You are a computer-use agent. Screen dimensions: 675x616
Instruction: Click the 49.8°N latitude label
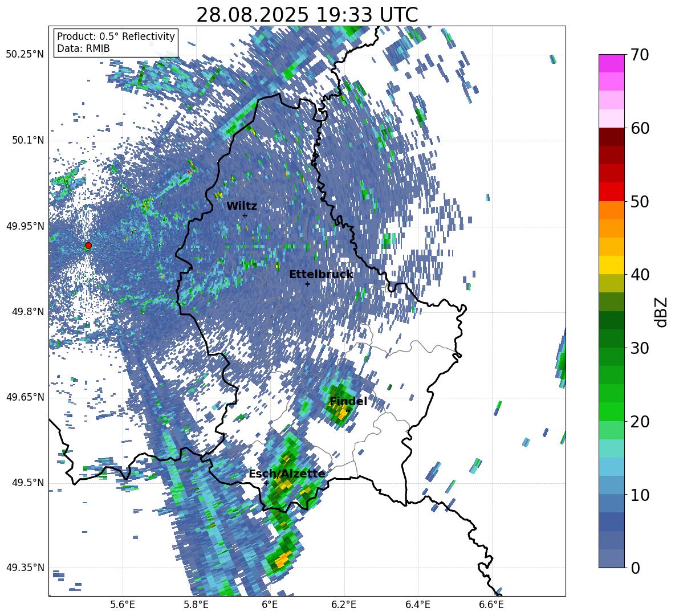click(28, 312)
